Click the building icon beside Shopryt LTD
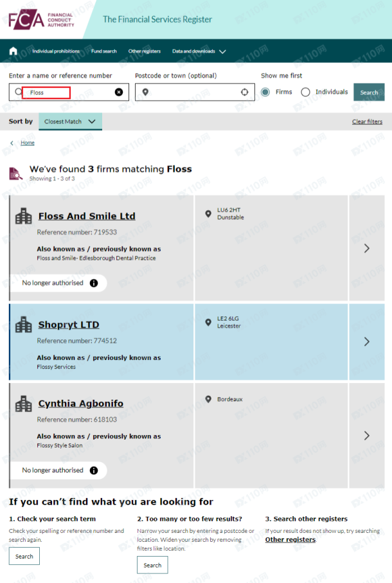The image size is (392, 583). coord(23,325)
